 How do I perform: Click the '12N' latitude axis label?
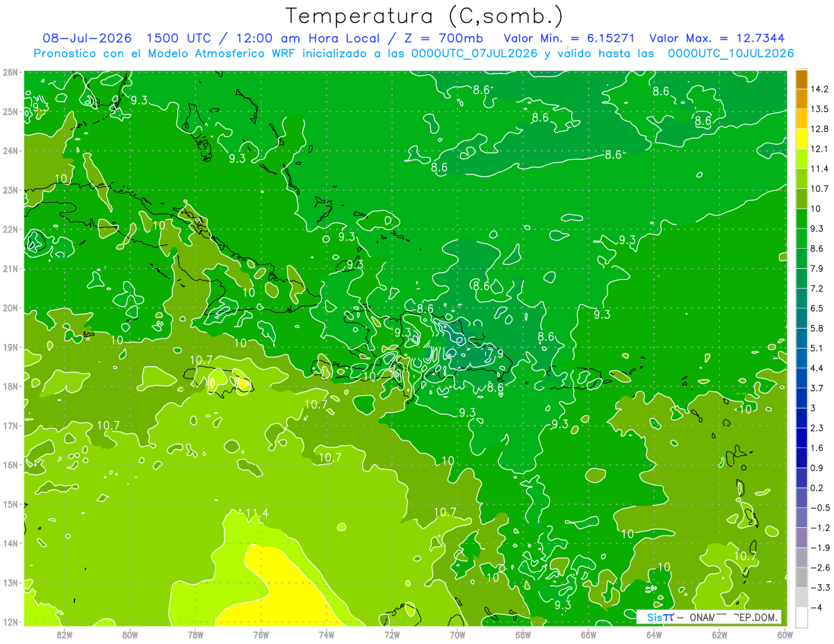[10, 622]
